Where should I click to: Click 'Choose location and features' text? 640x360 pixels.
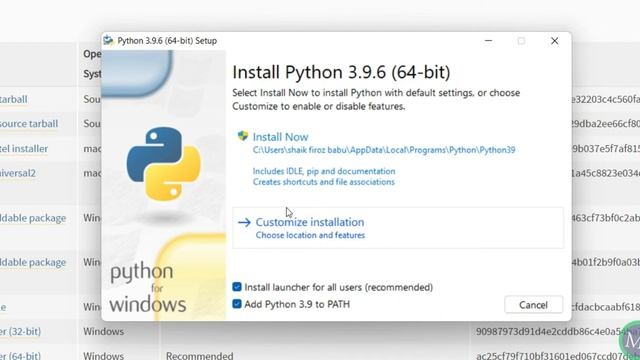[310, 235]
